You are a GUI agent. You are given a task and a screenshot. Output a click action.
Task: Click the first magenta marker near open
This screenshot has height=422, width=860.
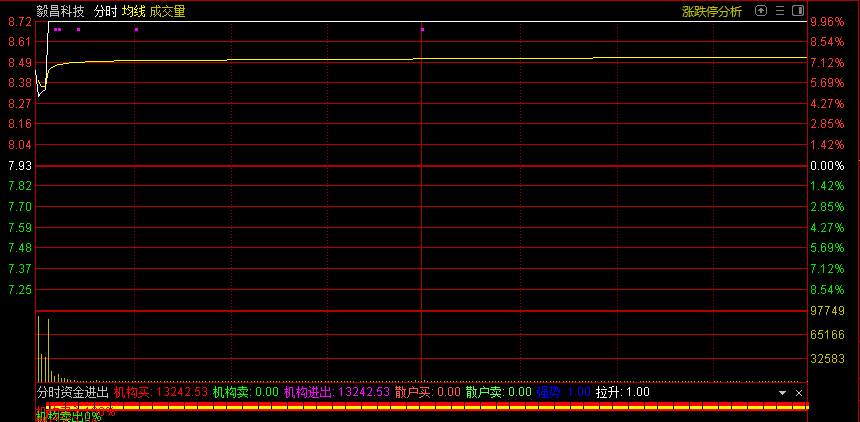coord(56,30)
